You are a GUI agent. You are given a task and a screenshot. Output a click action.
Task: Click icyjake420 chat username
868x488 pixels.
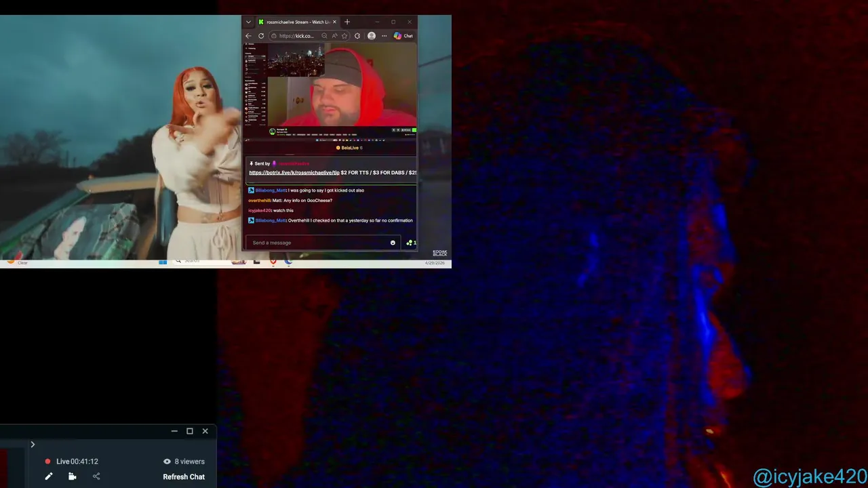point(260,211)
